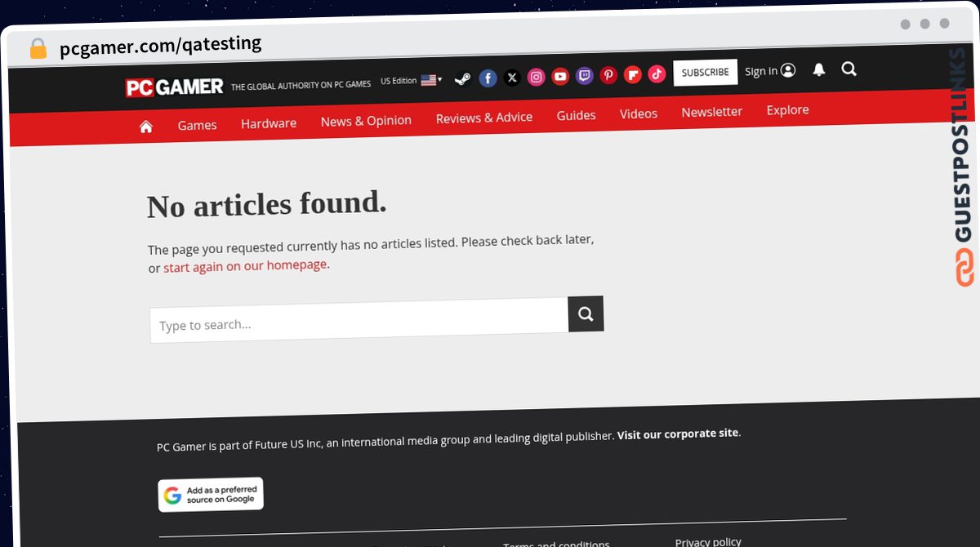Open the Guides menu item
The height and width of the screenshot is (547, 980).
[577, 115]
